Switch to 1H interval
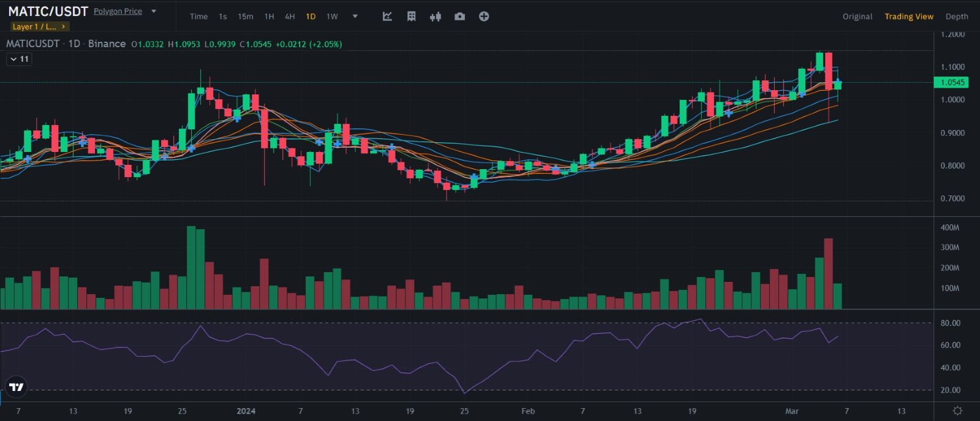Viewport: 980px width, 421px height. (x=269, y=17)
